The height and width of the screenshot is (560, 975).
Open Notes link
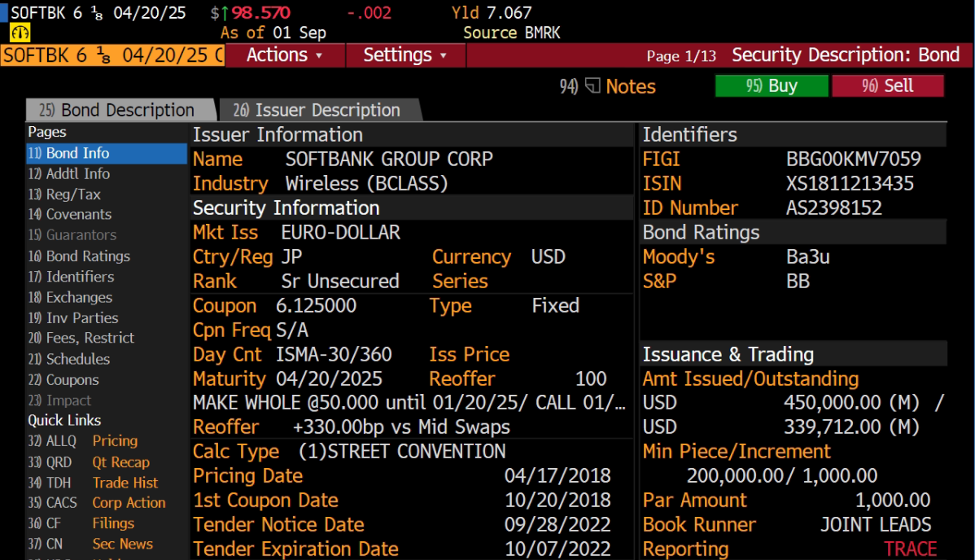pyautogui.click(x=631, y=86)
